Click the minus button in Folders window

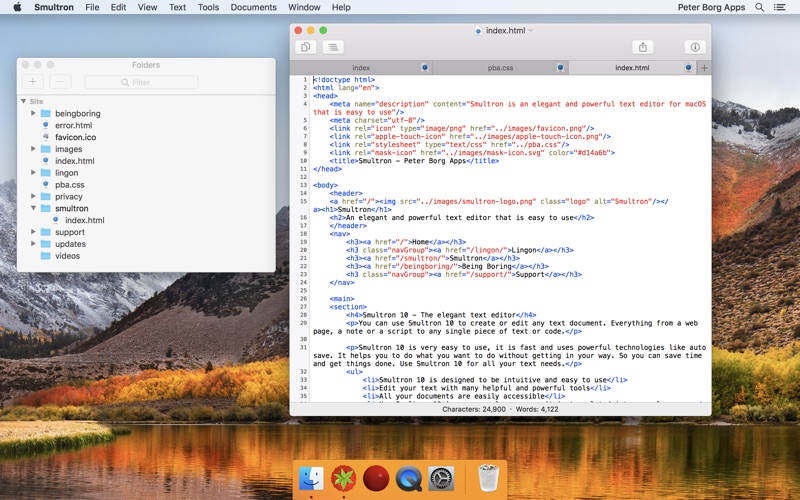(x=60, y=82)
